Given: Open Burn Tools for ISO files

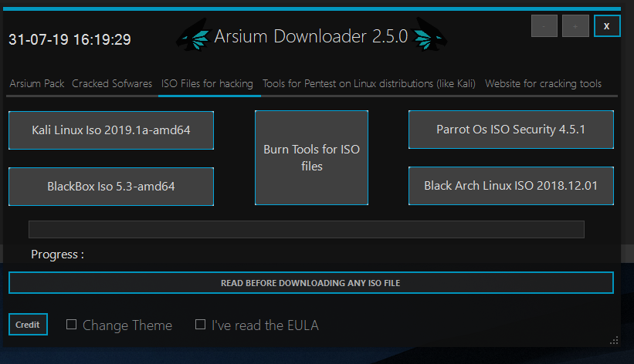Looking at the screenshot, I should pos(311,157).
